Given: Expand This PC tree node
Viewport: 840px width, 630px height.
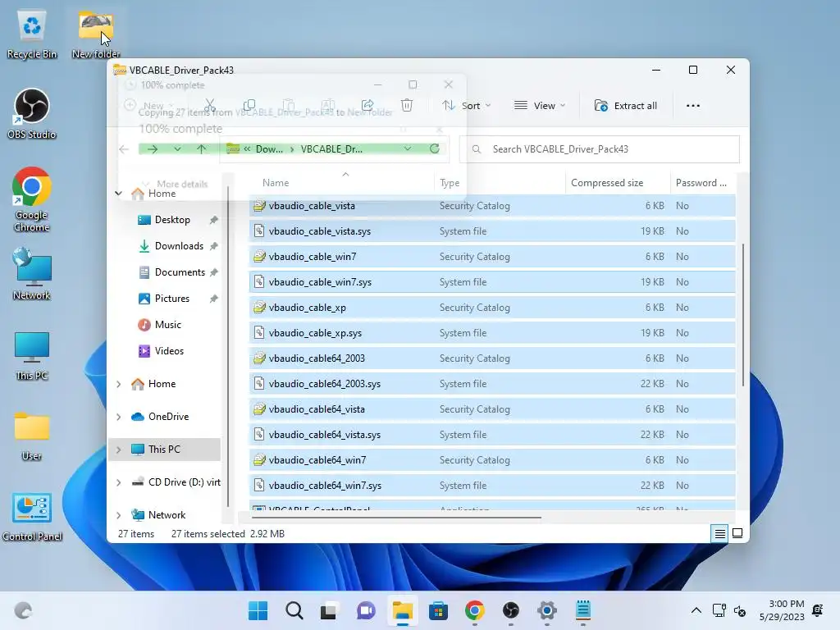Looking at the screenshot, I should tap(118, 450).
